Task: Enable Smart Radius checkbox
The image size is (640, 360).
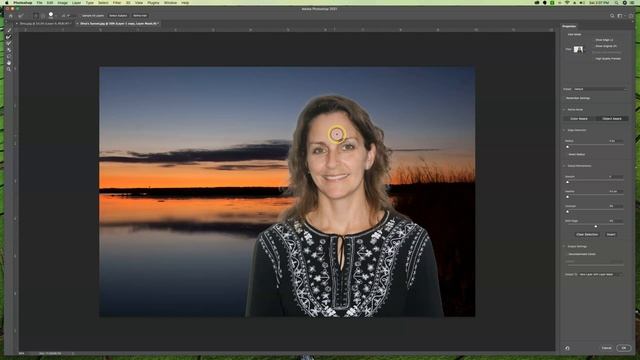Action: 576,154
